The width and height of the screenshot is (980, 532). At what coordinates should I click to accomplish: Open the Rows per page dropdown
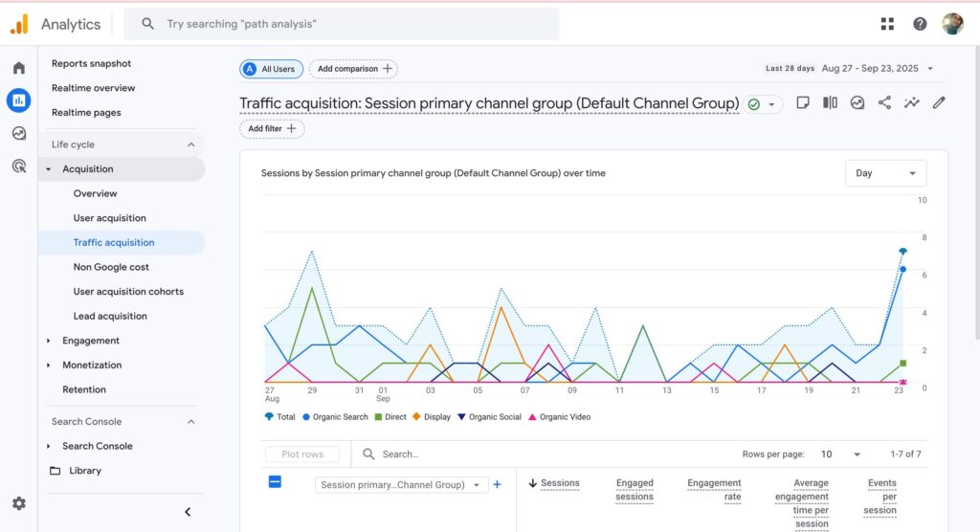click(x=842, y=454)
